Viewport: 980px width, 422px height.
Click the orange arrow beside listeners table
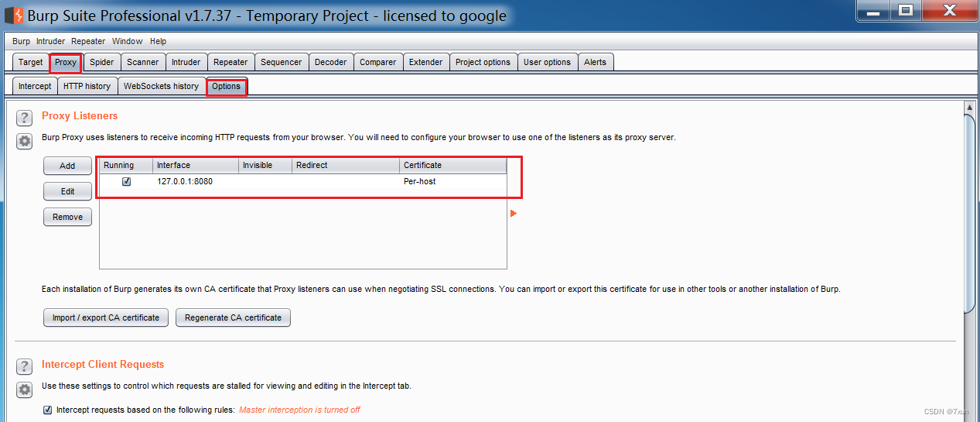click(x=514, y=213)
